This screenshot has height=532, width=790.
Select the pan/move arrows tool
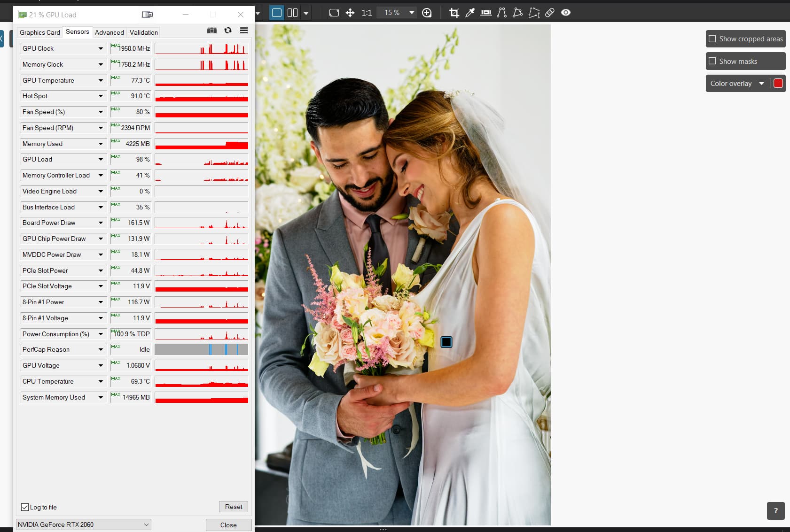click(x=350, y=13)
